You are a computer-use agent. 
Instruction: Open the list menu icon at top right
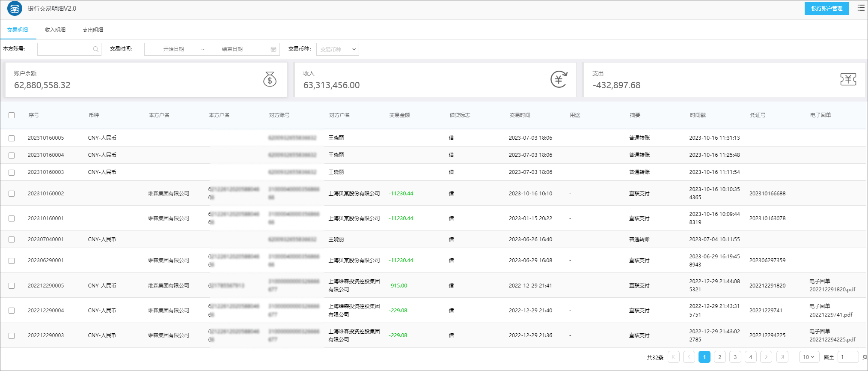tap(861, 8)
